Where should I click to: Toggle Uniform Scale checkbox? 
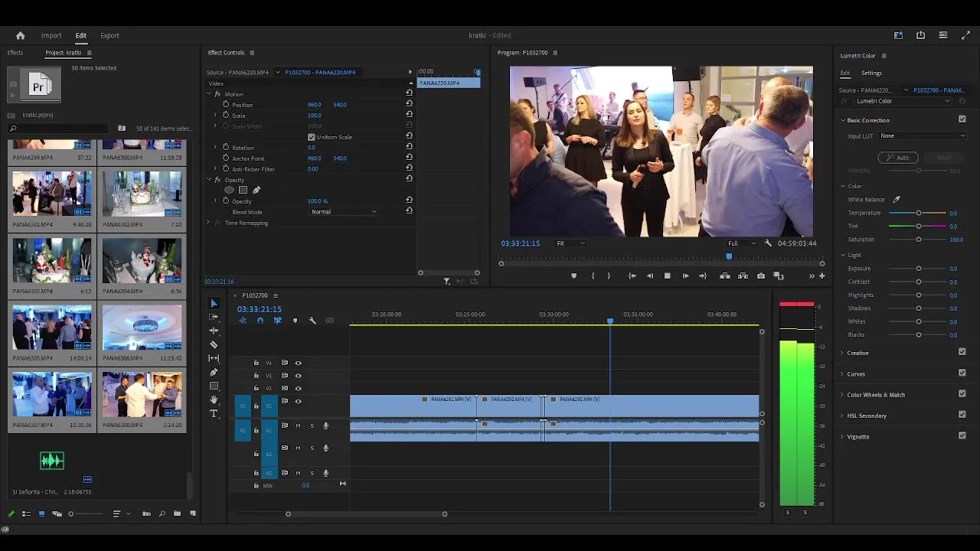click(311, 137)
